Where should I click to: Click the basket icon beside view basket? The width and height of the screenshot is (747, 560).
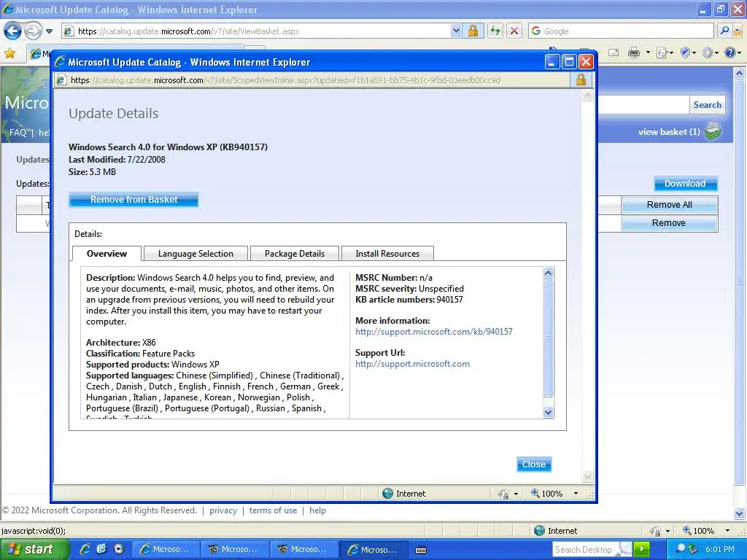tap(713, 131)
